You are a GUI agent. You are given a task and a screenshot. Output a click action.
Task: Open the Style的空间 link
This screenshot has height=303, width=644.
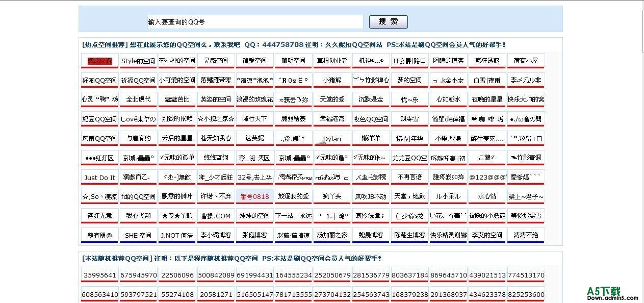point(138,61)
